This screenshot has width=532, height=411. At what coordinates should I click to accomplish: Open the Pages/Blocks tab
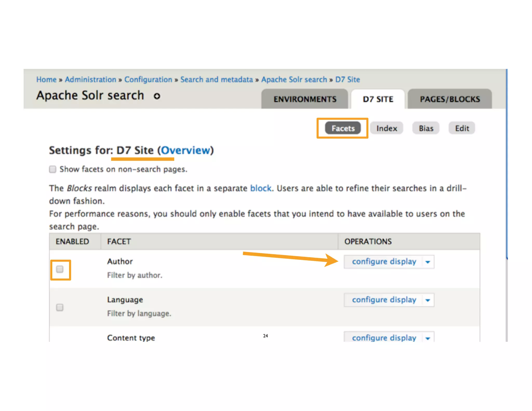tap(450, 99)
